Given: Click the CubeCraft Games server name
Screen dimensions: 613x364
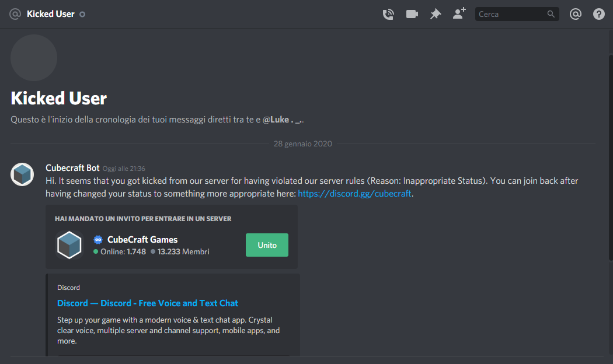Looking at the screenshot, I should pyautogui.click(x=142, y=240).
